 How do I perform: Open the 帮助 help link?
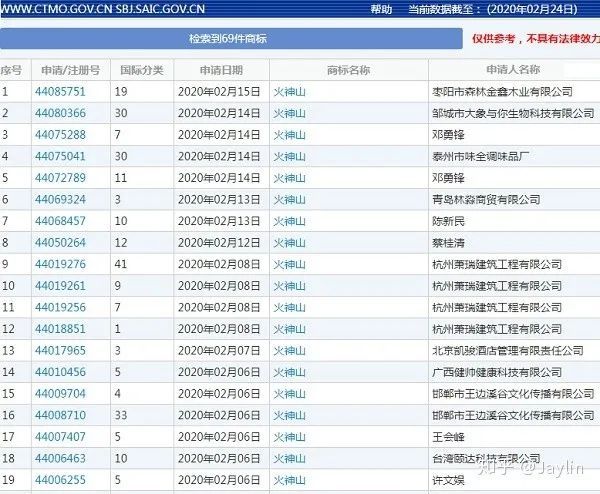pos(381,9)
